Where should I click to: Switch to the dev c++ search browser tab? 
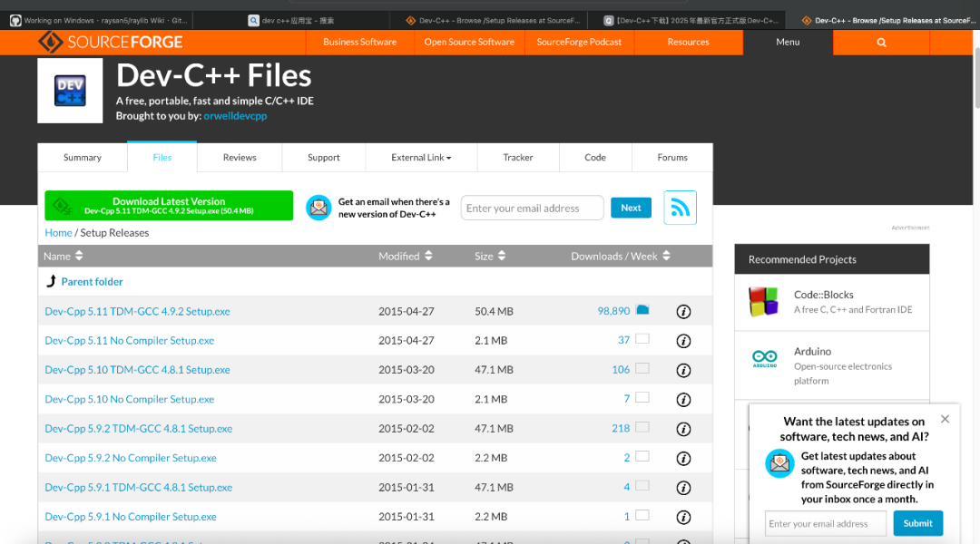(291, 21)
